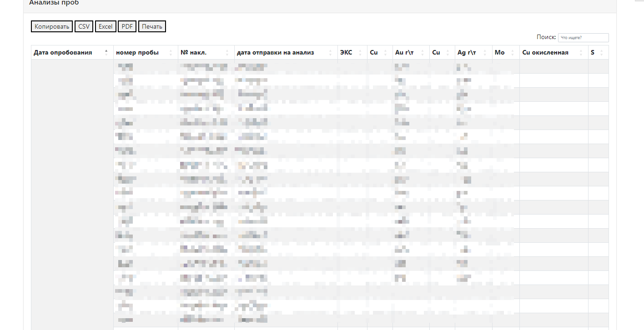The height and width of the screenshot is (330, 644).
Task: Click the Анализы проб panel title
Action: pyautogui.click(x=54, y=3)
